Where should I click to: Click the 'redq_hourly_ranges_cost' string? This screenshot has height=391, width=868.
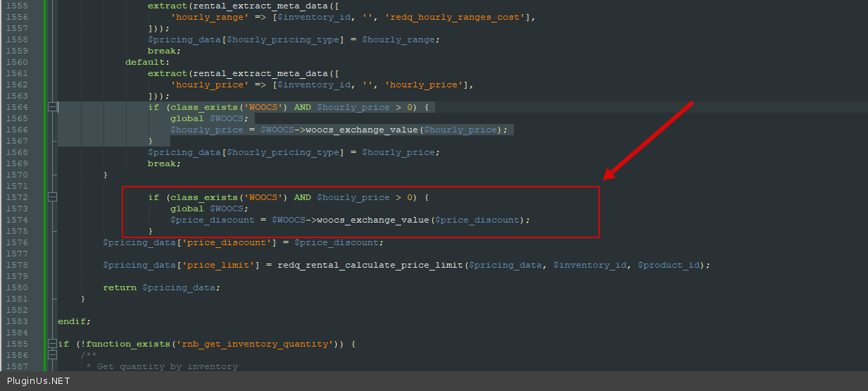(454, 17)
